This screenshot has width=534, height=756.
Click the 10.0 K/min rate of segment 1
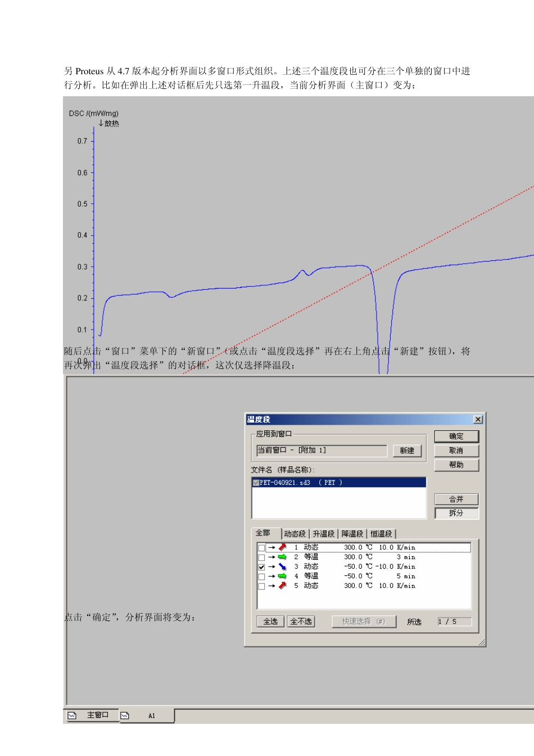(x=397, y=547)
